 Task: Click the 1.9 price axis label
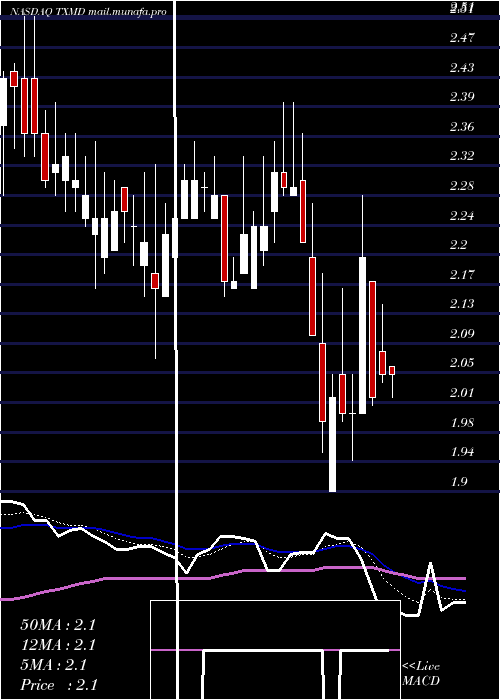pyautogui.click(x=458, y=482)
